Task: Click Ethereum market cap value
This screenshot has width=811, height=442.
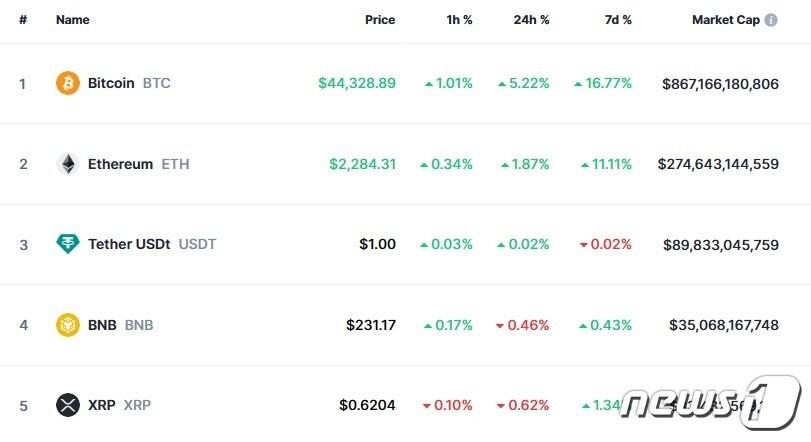Action: point(718,164)
